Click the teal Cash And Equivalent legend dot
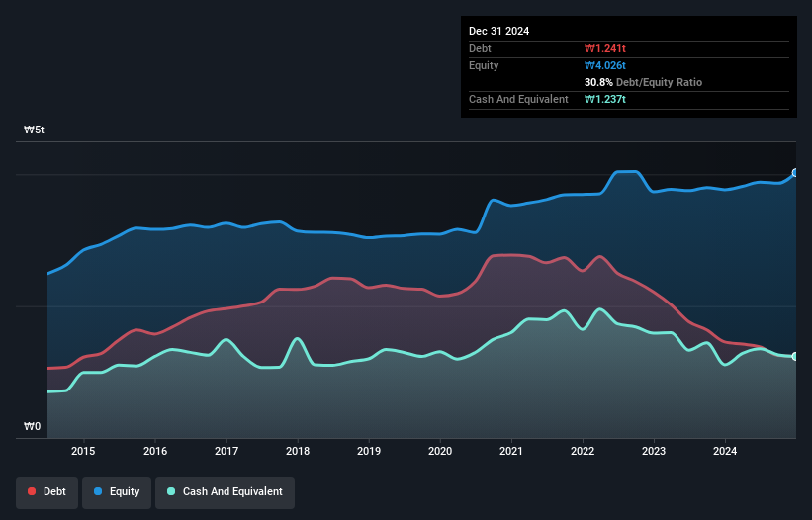Image resolution: width=812 pixels, height=520 pixels. coord(171,491)
